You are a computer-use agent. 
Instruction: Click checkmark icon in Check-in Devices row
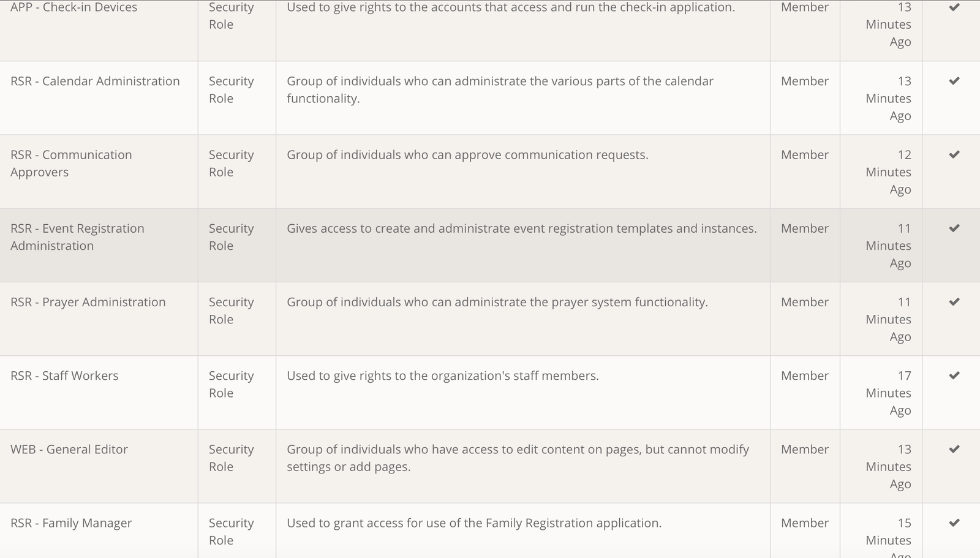tap(954, 7)
